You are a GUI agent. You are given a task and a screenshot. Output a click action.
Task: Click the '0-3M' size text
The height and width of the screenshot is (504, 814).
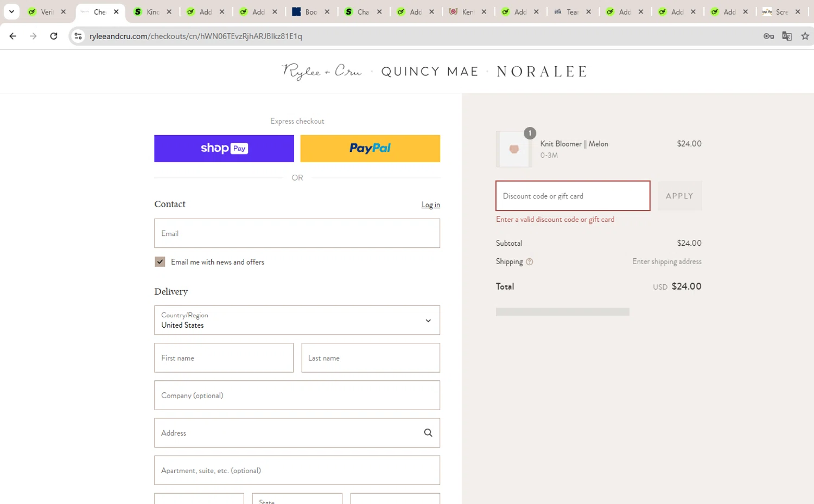click(x=549, y=155)
